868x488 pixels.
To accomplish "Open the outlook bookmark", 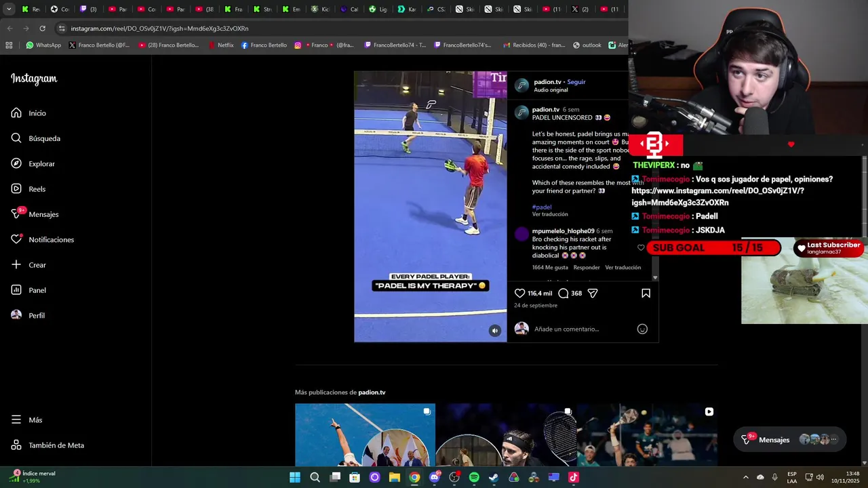I will 587,45.
